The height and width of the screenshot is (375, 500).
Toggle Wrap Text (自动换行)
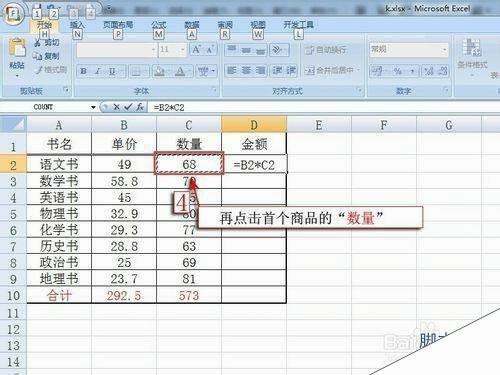(x=326, y=50)
